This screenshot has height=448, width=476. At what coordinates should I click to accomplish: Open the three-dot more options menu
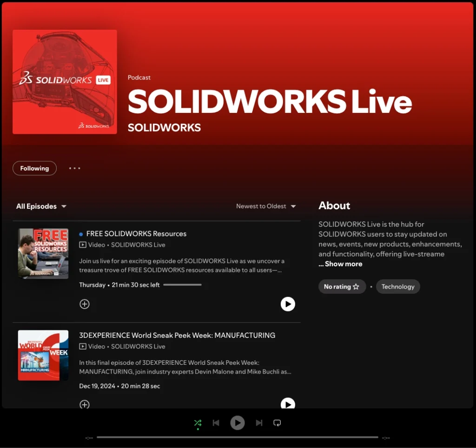74,168
